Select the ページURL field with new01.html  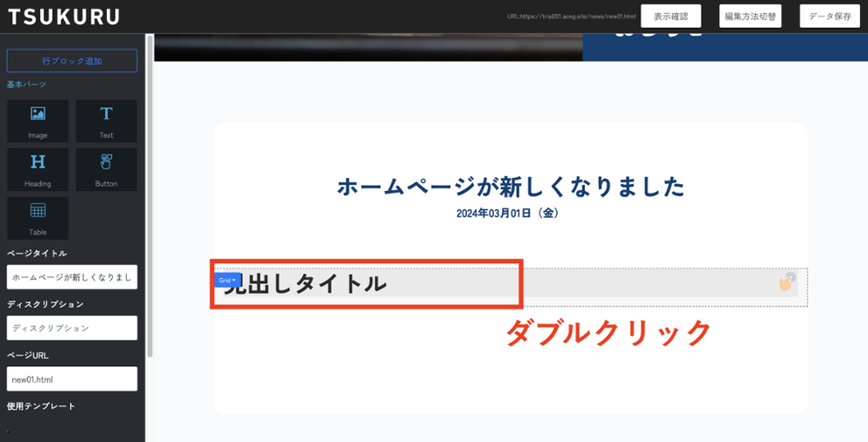point(72,379)
